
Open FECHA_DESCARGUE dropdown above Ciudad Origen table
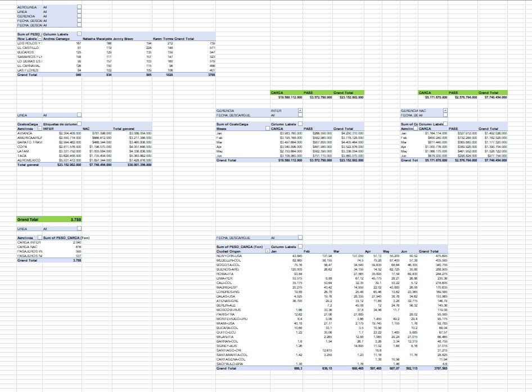click(300, 237)
